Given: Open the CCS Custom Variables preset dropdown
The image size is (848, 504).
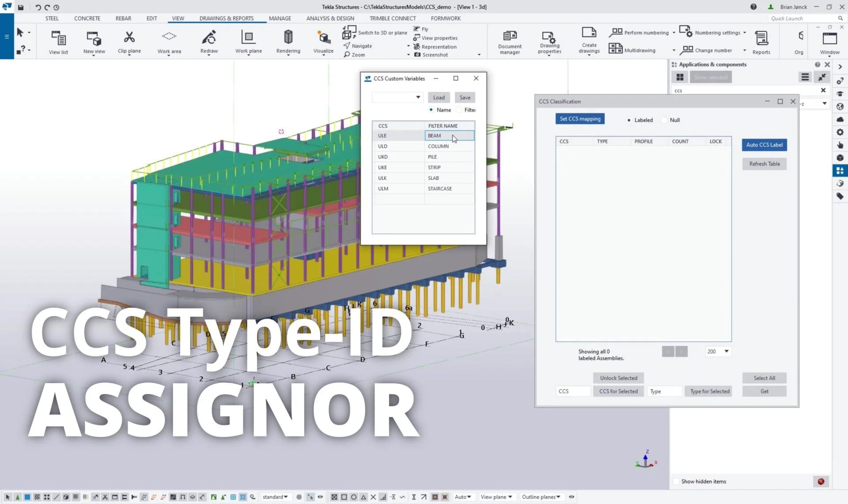Looking at the screenshot, I should click(x=397, y=97).
